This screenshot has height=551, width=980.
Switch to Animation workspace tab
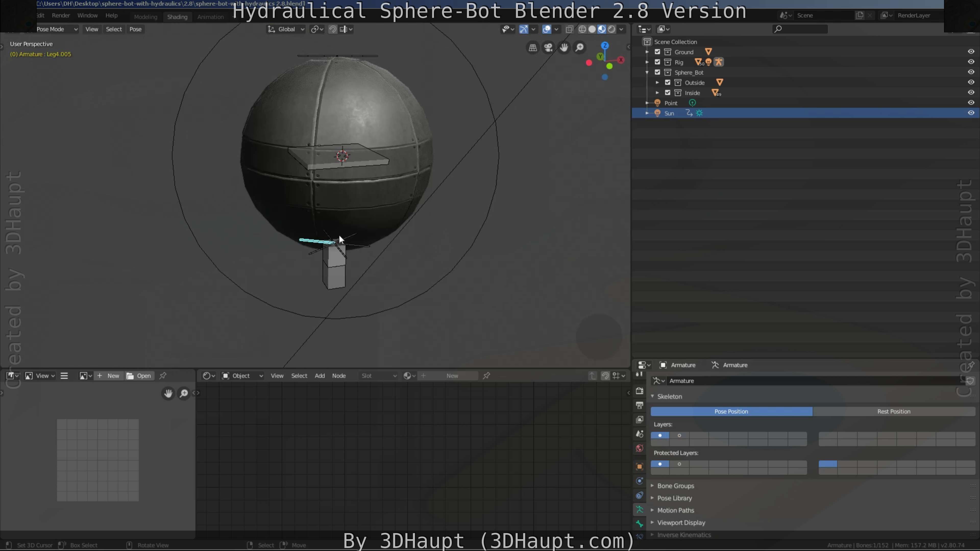[x=210, y=17]
